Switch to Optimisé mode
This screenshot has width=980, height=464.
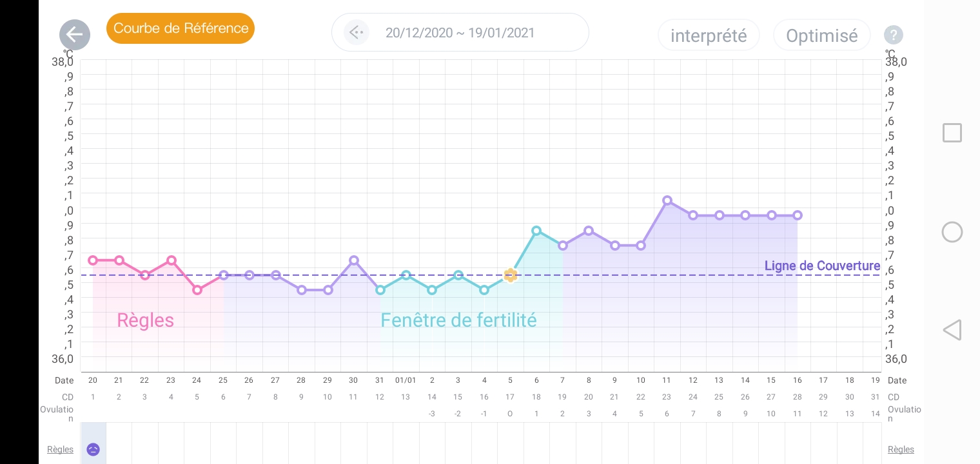tap(821, 35)
